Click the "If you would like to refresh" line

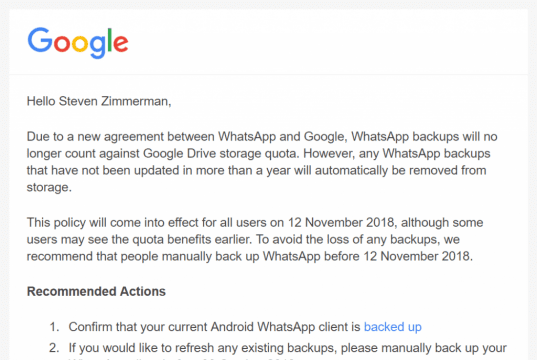(x=287, y=348)
